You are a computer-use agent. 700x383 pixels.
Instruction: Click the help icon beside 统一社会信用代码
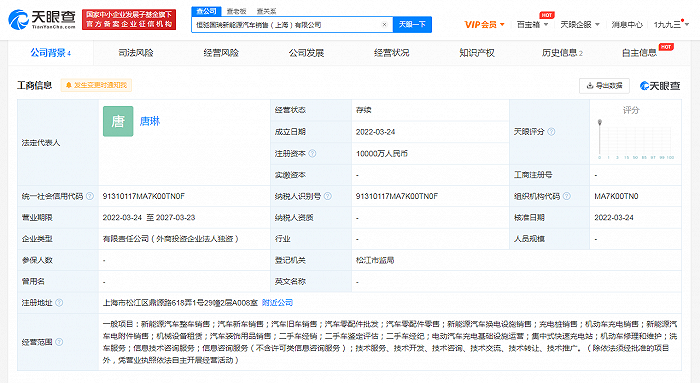(90, 196)
